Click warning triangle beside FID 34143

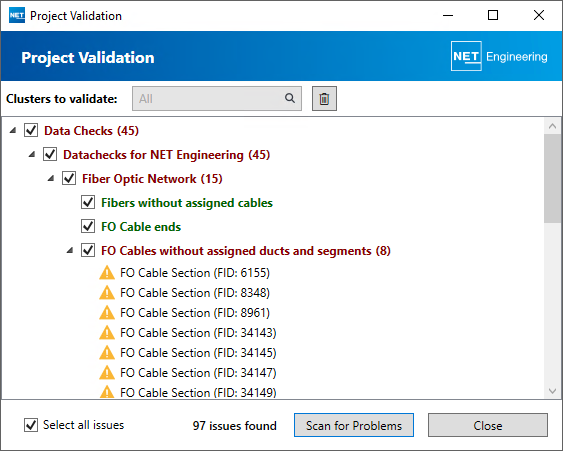pyautogui.click(x=107, y=333)
